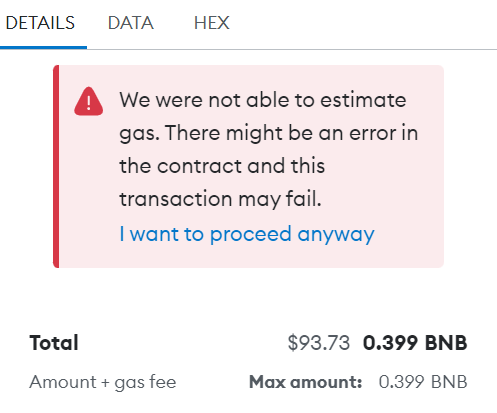This screenshot has width=497, height=413.
Task: Click the tab bar divider line right of HEX
Action: pos(363,49)
